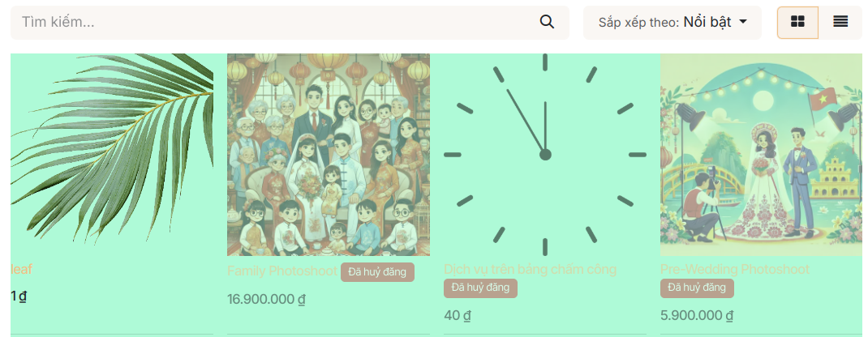This screenshot has width=868, height=337.
Task: Click the 1 ₫ price of leaf
Action: [x=19, y=296]
